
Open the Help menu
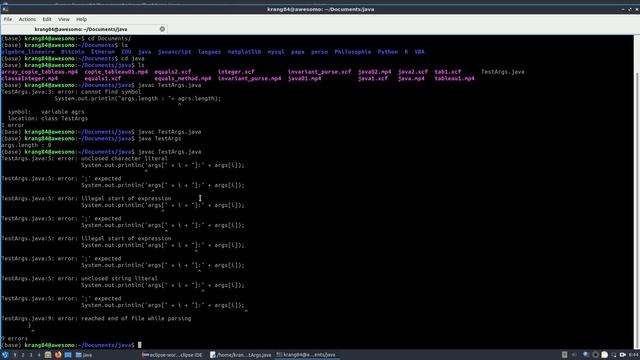point(81,19)
